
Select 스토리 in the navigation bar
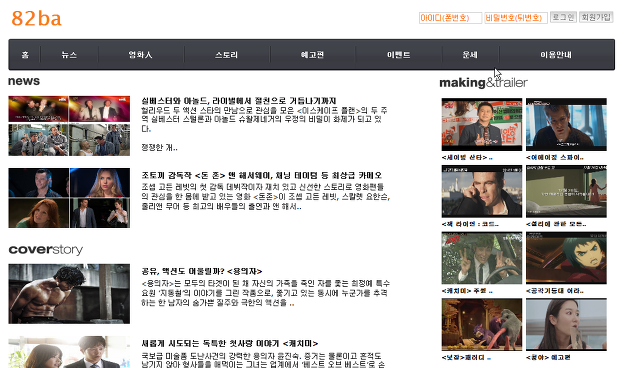click(x=227, y=55)
